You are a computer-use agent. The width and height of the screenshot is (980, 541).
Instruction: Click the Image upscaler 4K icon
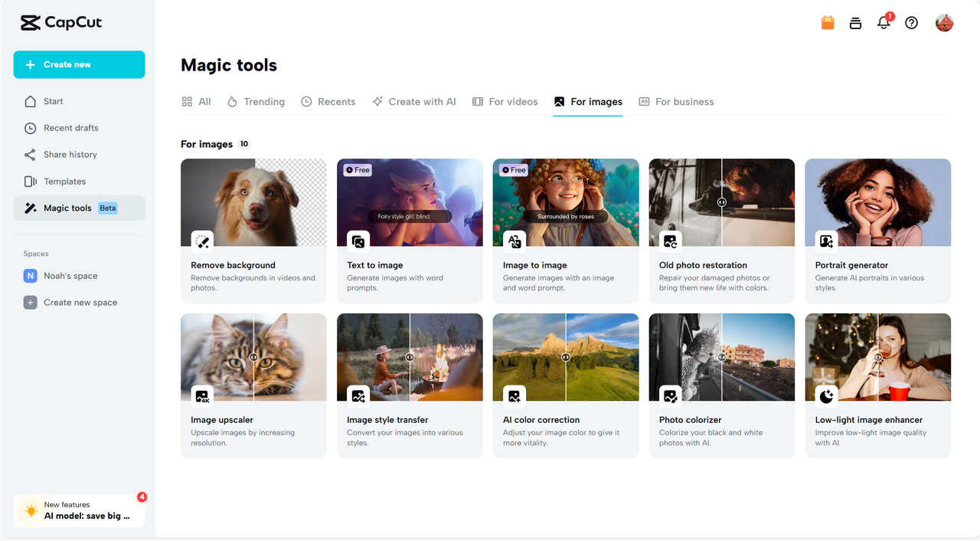[x=202, y=396]
